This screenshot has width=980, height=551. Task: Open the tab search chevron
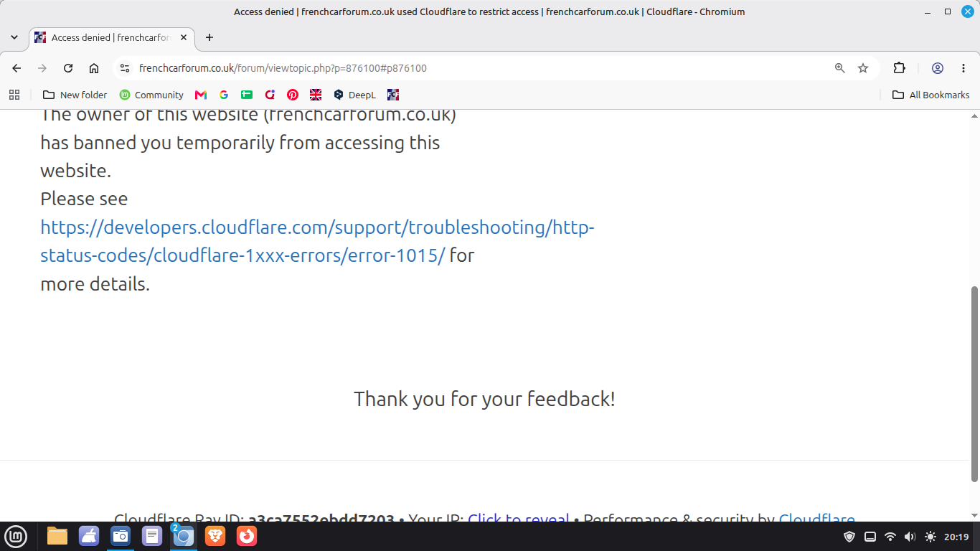14,37
